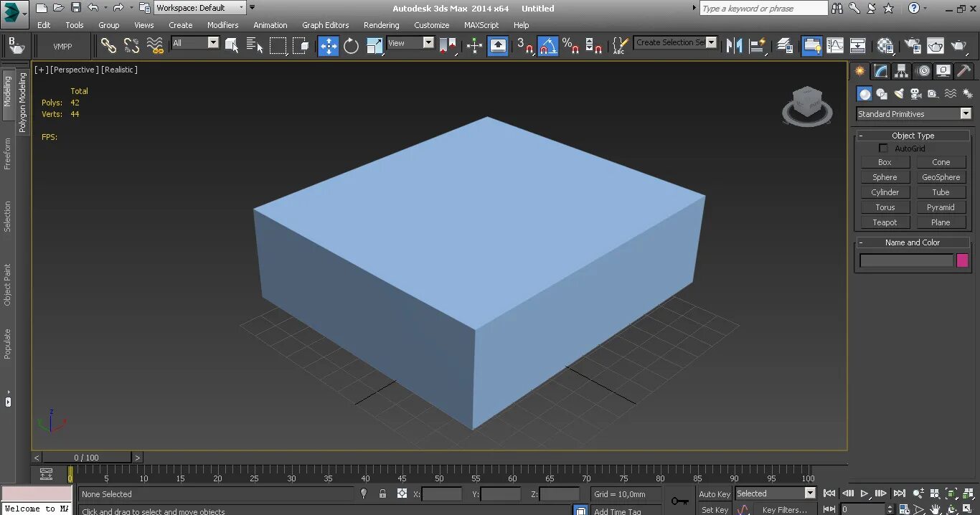Activate Bind to Space Warp tool
Screen dimensions: 980x515
[x=155, y=46]
